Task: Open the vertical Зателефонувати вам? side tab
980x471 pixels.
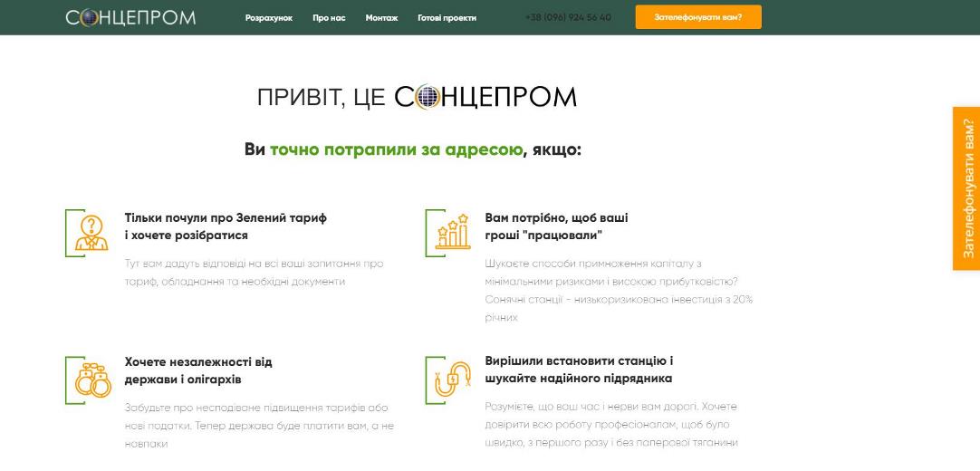Action: pyautogui.click(x=966, y=188)
